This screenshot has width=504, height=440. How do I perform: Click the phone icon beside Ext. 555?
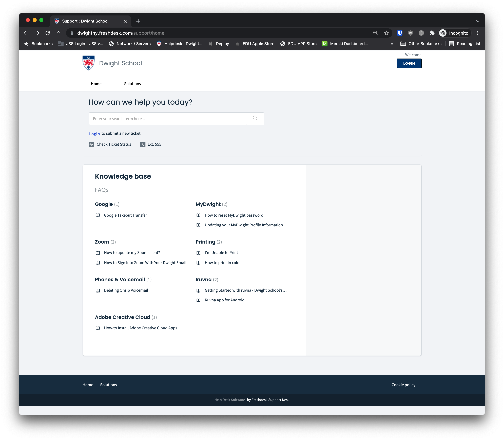coord(143,144)
